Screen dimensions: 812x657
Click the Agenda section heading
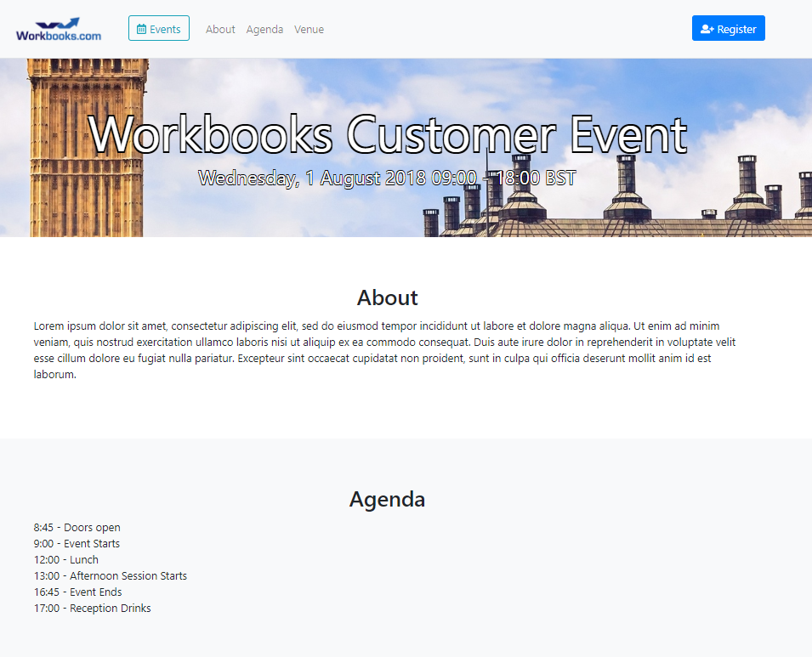pos(388,499)
